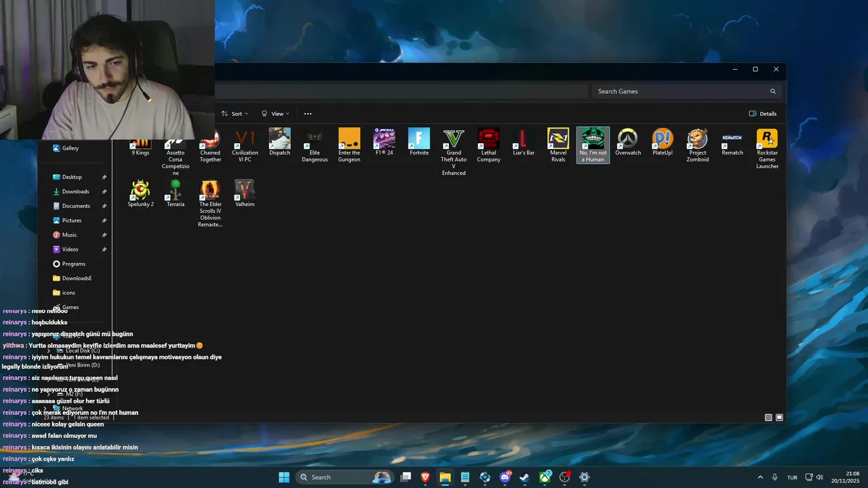The image size is (868, 488).
Task: Click the taskbar Search box
Action: pyautogui.click(x=345, y=477)
